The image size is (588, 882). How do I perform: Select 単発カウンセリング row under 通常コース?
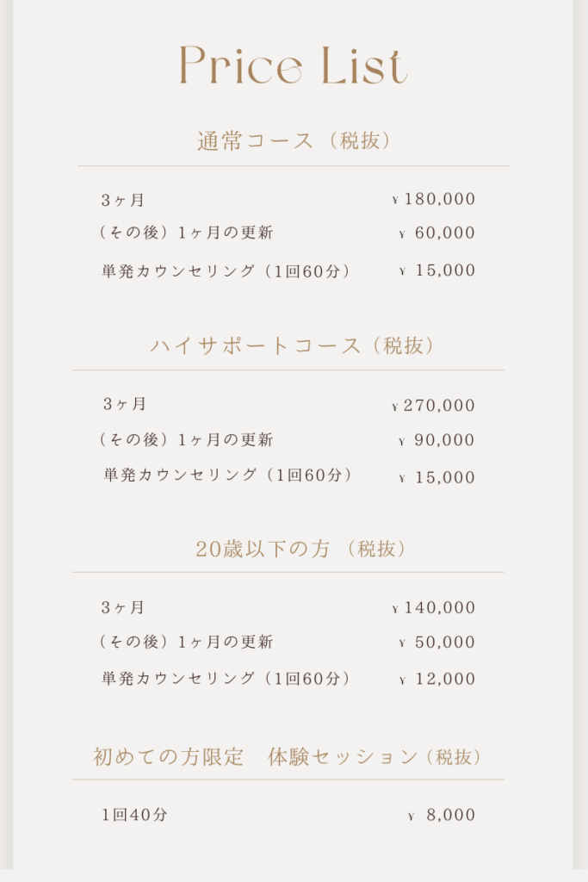[x=288, y=271]
